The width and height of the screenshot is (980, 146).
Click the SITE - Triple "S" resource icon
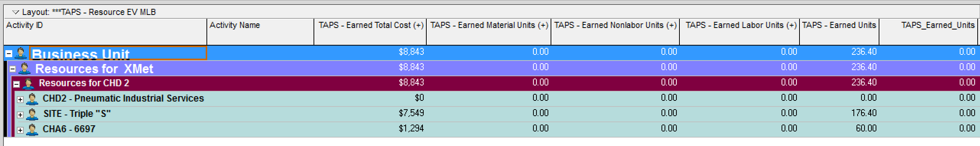[x=32, y=114]
